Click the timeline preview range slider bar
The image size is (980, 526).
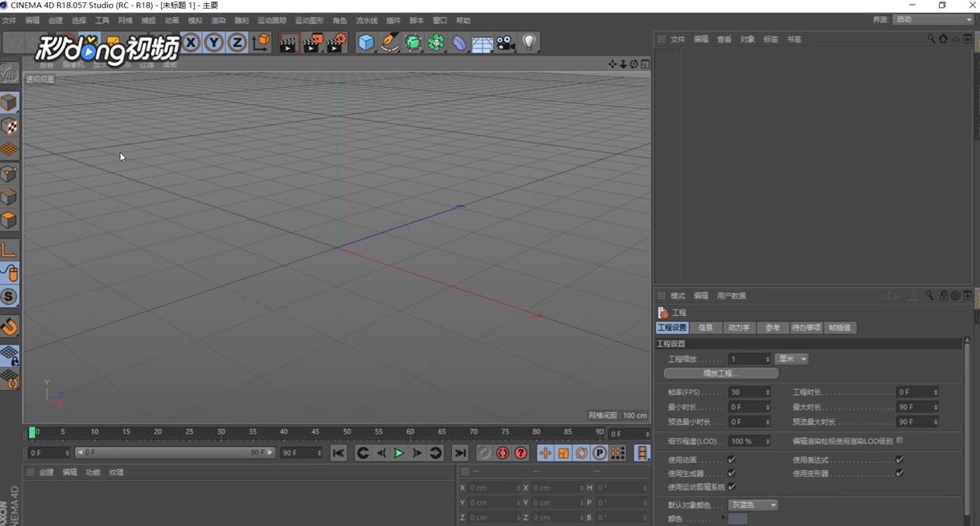[175, 452]
